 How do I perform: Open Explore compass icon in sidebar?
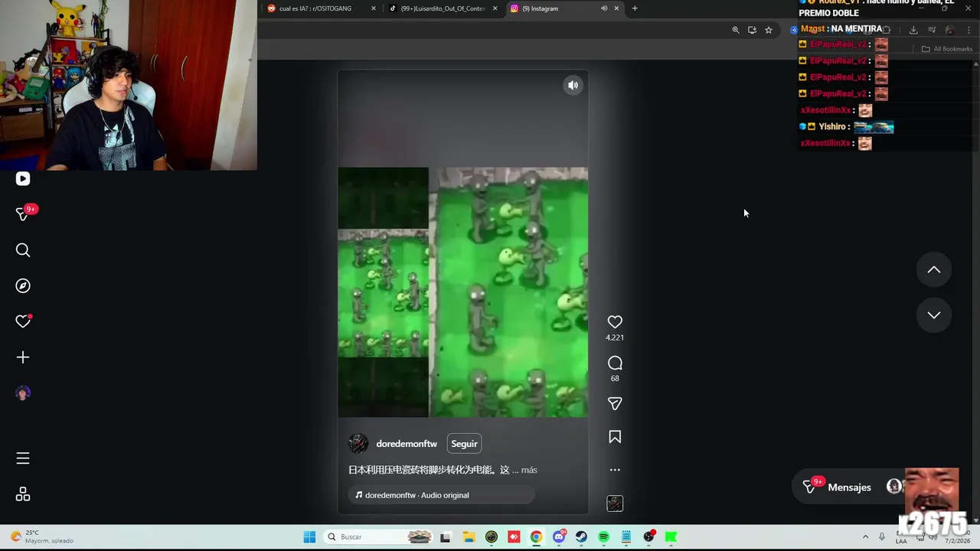tap(23, 285)
